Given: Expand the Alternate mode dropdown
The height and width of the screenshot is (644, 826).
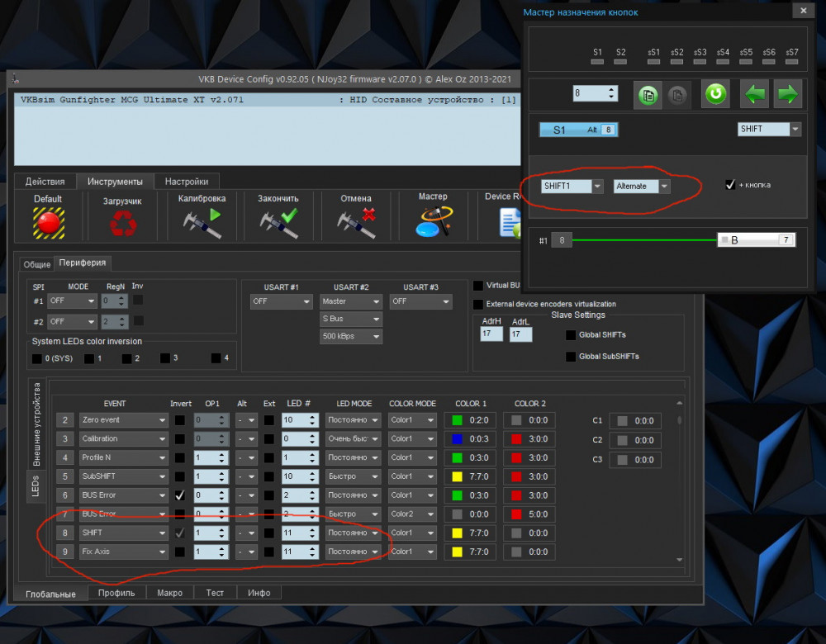Looking at the screenshot, I should point(642,187).
